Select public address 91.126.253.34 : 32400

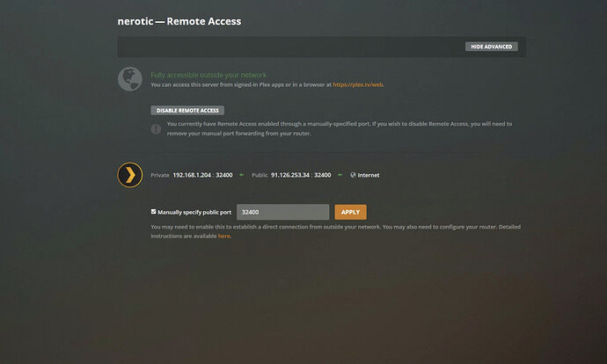pos(301,175)
